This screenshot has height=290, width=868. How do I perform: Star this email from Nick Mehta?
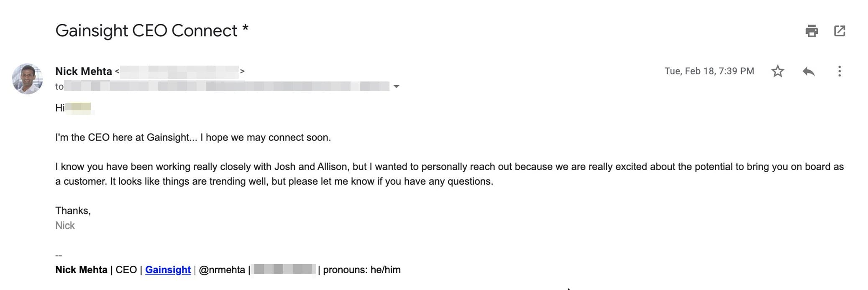point(778,71)
